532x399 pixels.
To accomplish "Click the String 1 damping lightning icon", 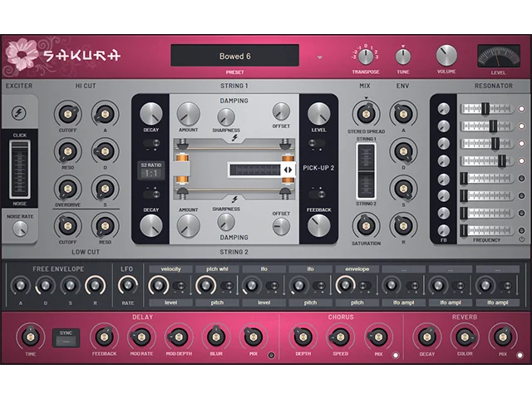I will 234,137.
